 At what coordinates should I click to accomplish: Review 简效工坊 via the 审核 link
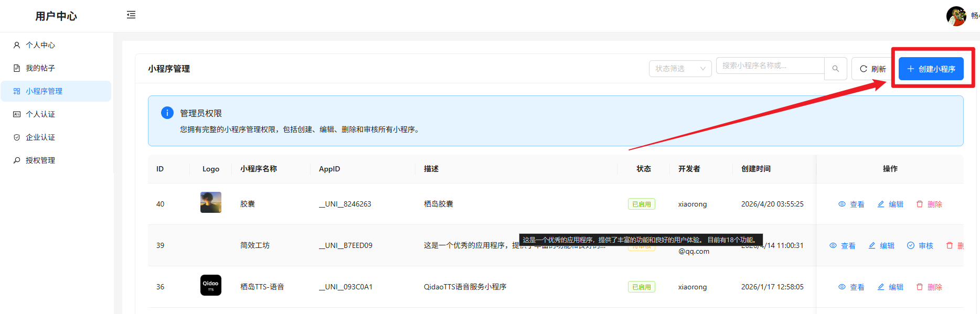pos(920,245)
